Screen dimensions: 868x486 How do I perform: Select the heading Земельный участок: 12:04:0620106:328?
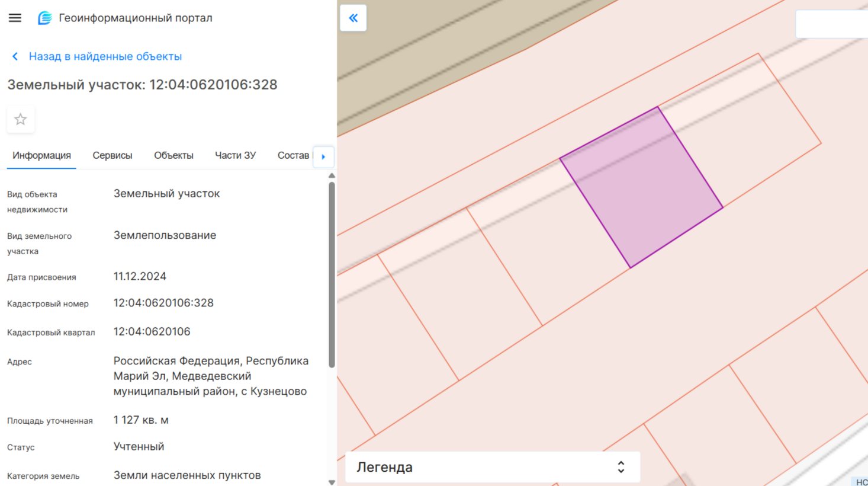tap(142, 85)
